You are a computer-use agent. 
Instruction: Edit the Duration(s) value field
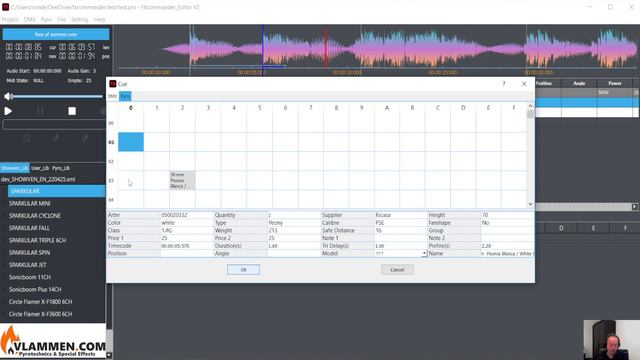(x=294, y=246)
